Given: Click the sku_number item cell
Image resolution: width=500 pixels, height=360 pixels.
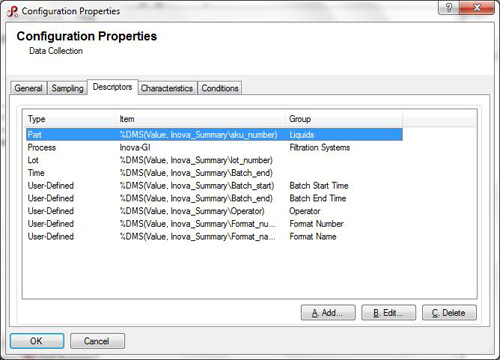Looking at the screenshot, I should (x=199, y=135).
